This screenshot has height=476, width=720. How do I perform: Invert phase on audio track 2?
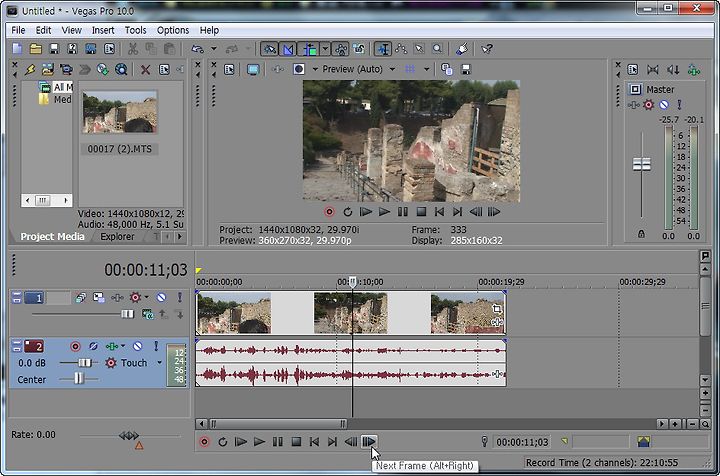[93, 346]
